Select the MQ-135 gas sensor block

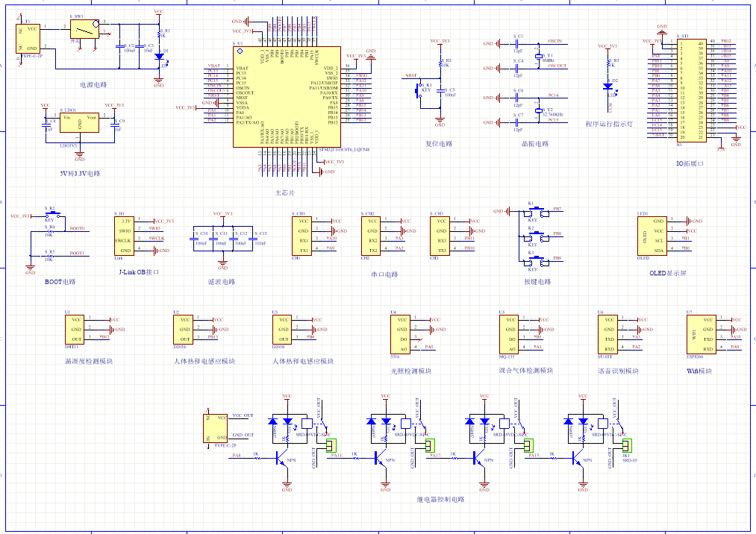tap(511, 334)
